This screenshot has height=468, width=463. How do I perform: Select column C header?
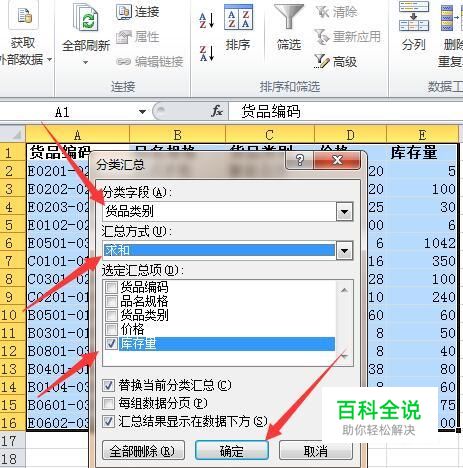tap(270, 135)
